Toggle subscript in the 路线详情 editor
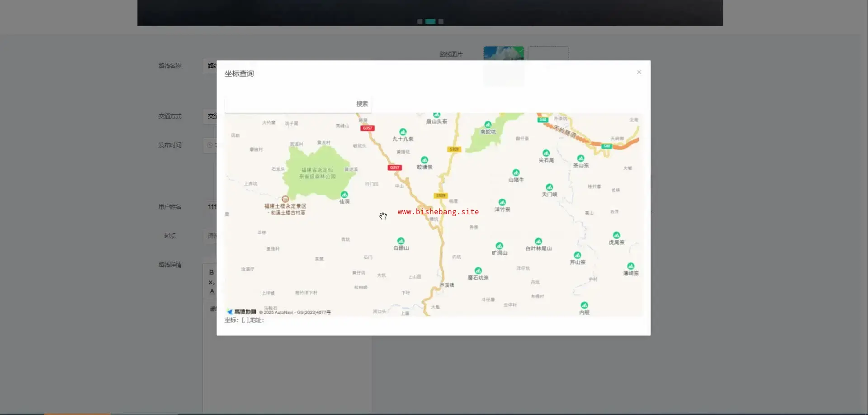Image resolution: width=868 pixels, height=415 pixels. pyautogui.click(x=211, y=283)
